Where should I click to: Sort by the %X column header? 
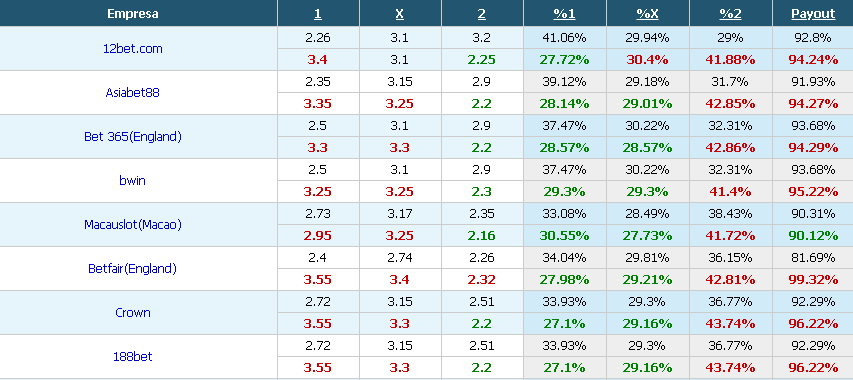point(647,14)
